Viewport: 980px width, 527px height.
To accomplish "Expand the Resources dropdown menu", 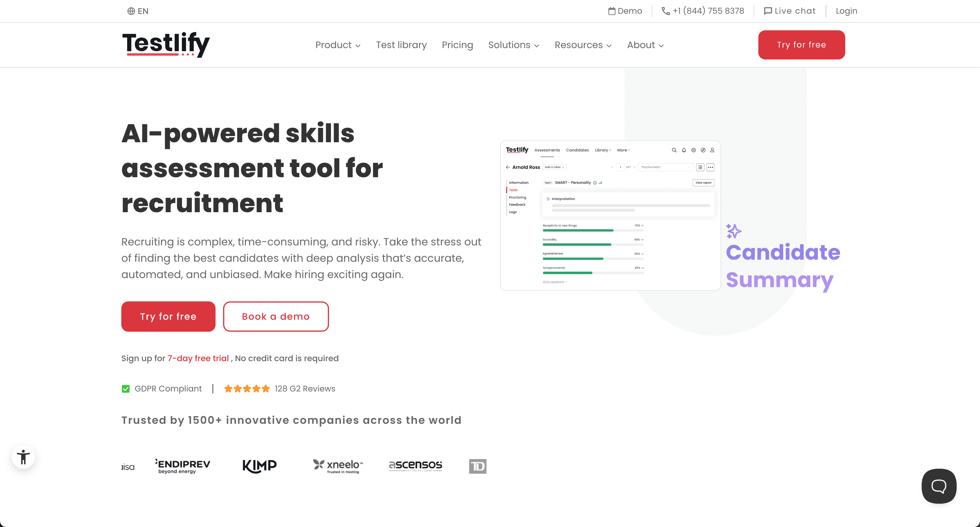I will coord(583,45).
